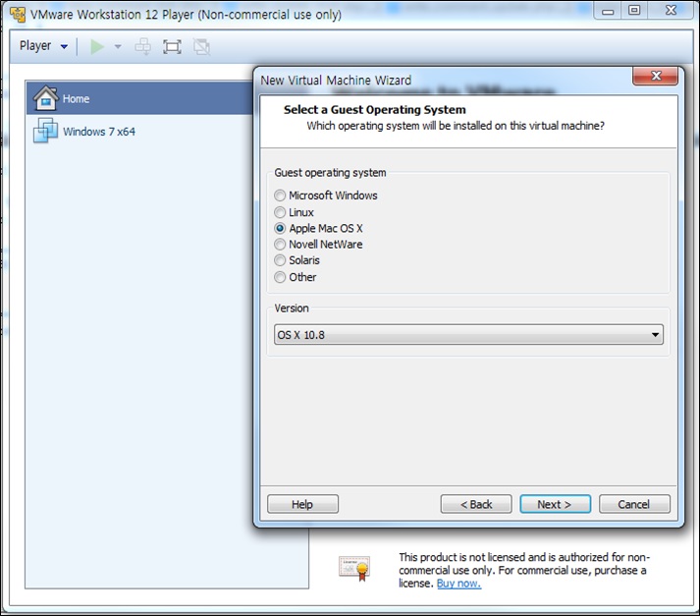Select the Home library item

[x=139, y=98]
